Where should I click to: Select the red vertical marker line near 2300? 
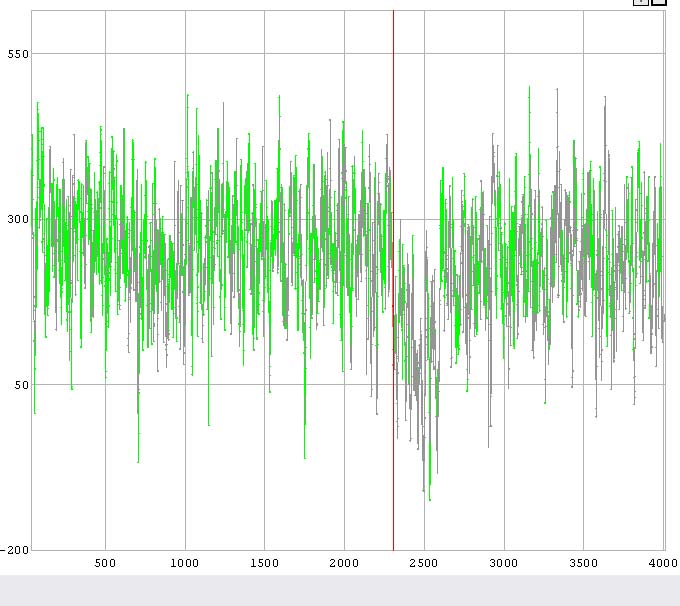point(393,280)
